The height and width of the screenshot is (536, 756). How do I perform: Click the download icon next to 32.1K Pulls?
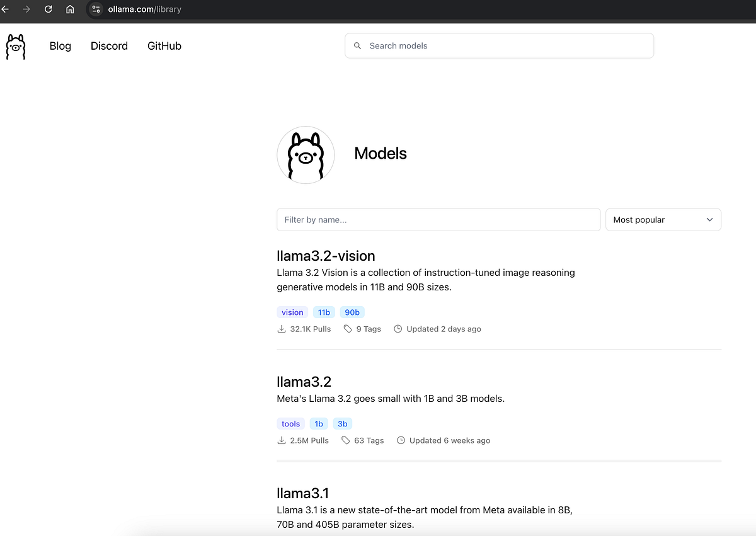pos(281,328)
